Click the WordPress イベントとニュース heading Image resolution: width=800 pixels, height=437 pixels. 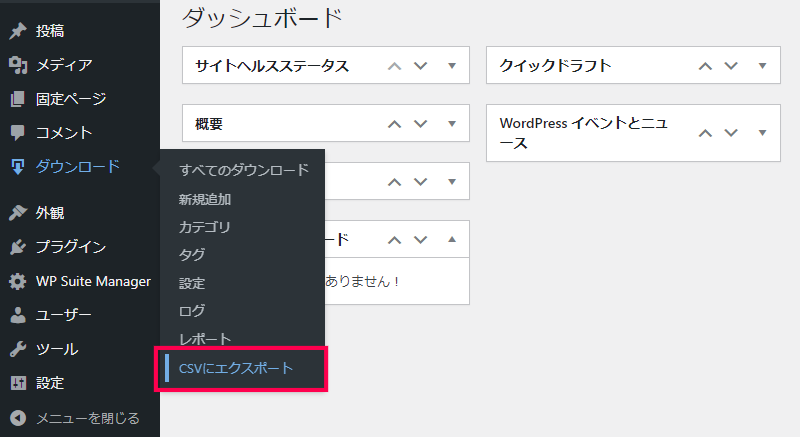pos(584,133)
